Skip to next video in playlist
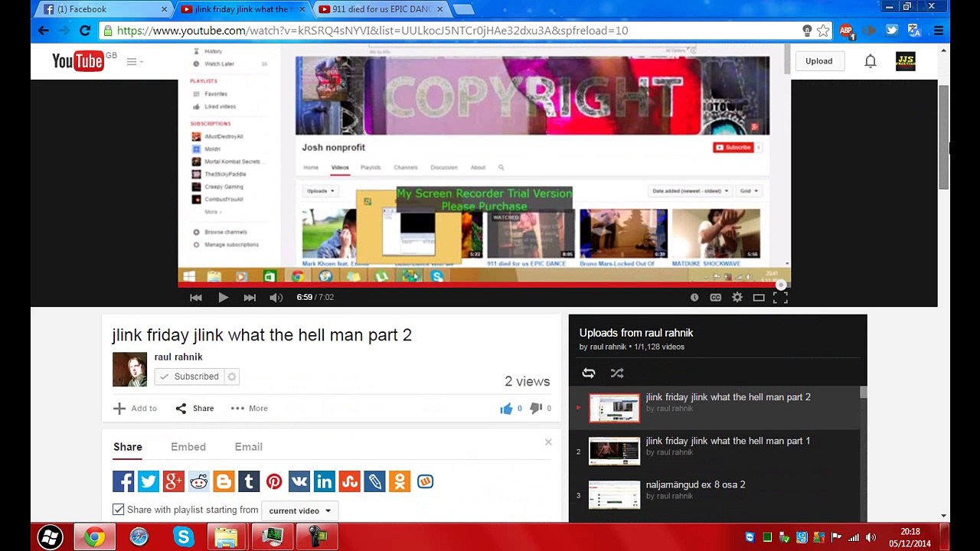Viewport: 980px width, 551px height. (250, 298)
